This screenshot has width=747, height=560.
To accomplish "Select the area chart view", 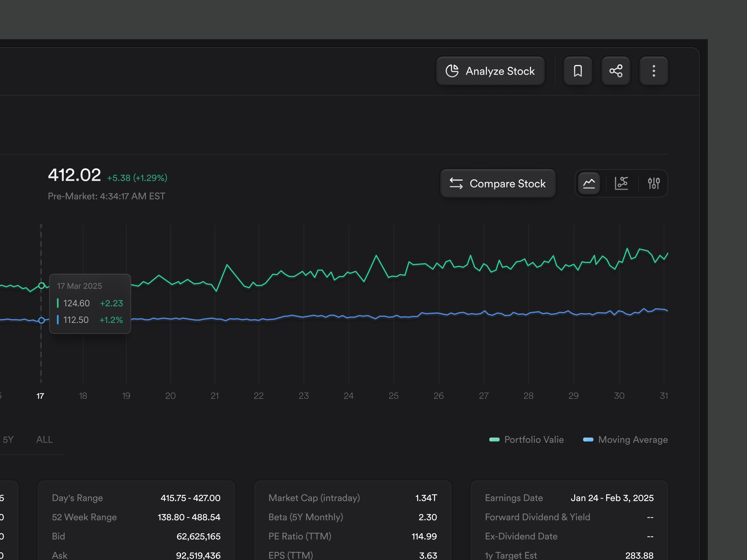I will click(589, 183).
